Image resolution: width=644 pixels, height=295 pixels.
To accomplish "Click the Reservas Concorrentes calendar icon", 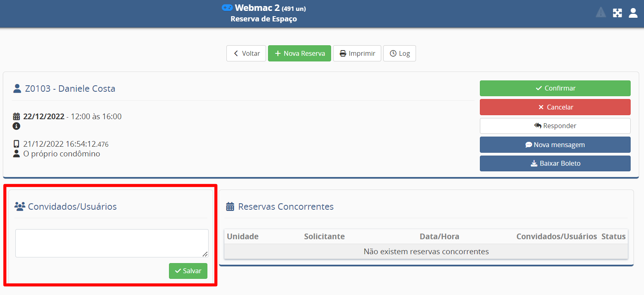I will (230, 206).
